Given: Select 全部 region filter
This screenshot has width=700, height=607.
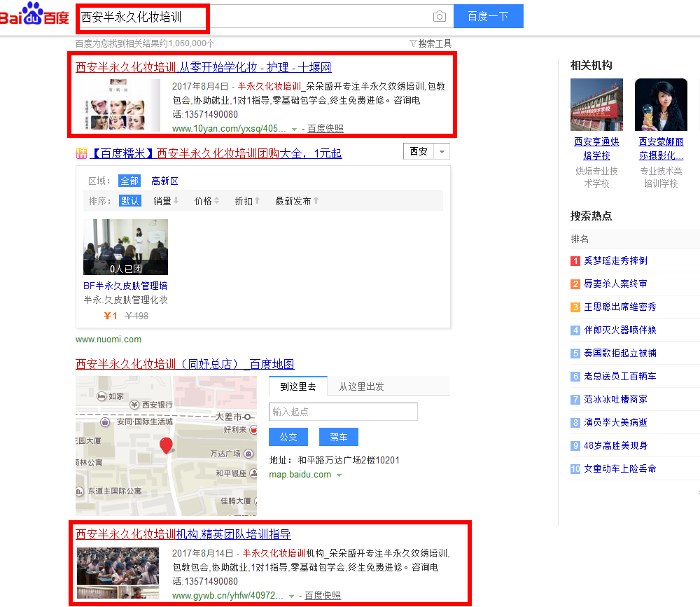Looking at the screenshot, I should pos(129,181).
